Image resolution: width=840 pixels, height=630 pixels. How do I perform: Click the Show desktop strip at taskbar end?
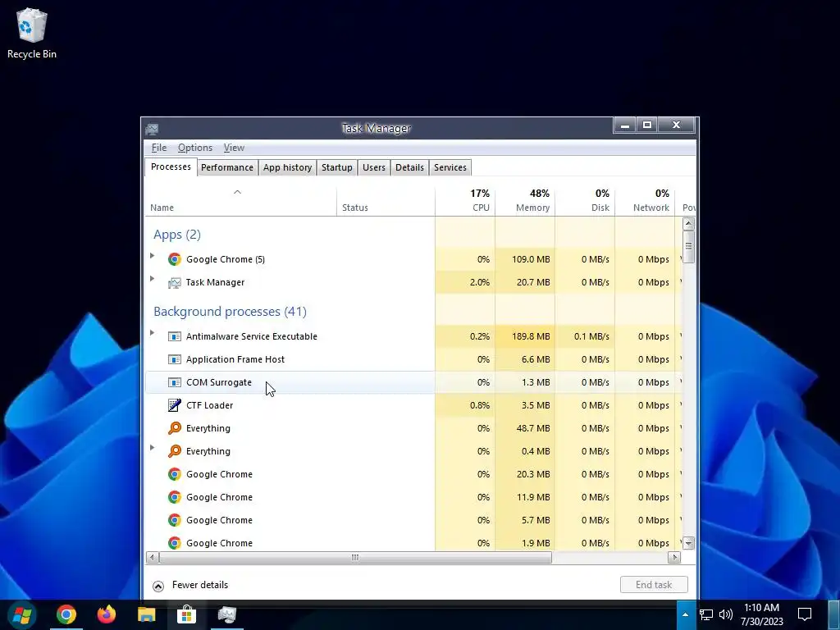834,614
